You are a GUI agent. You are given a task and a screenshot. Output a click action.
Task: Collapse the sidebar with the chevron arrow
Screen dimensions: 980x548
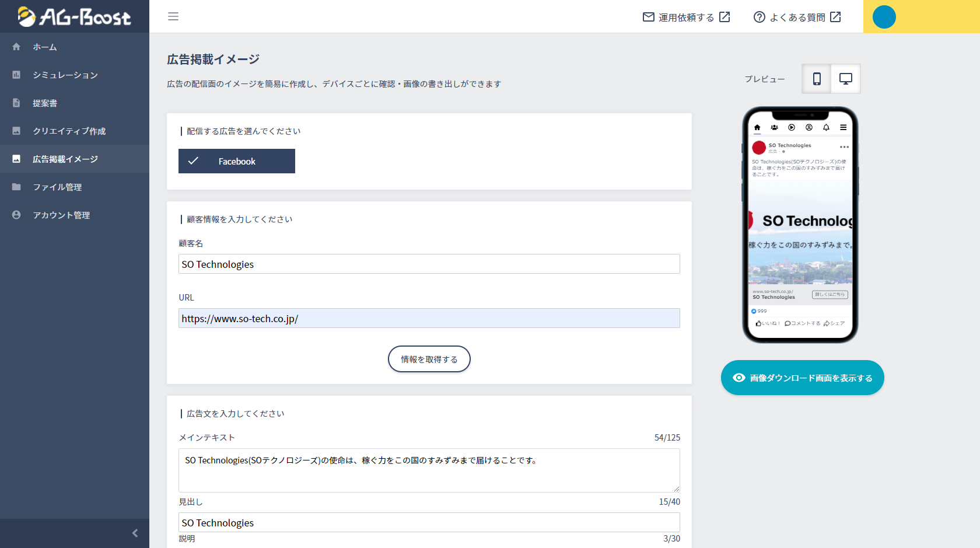pos(135,533)
